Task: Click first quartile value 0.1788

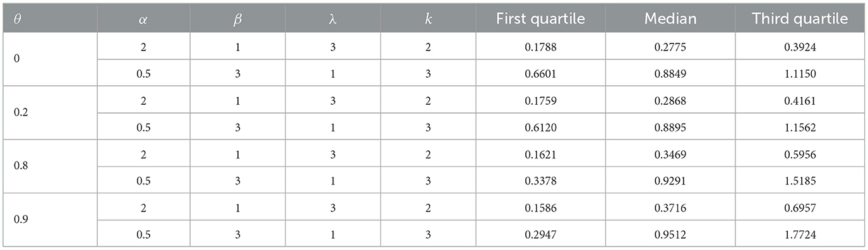Action: [x=539, y=45]
